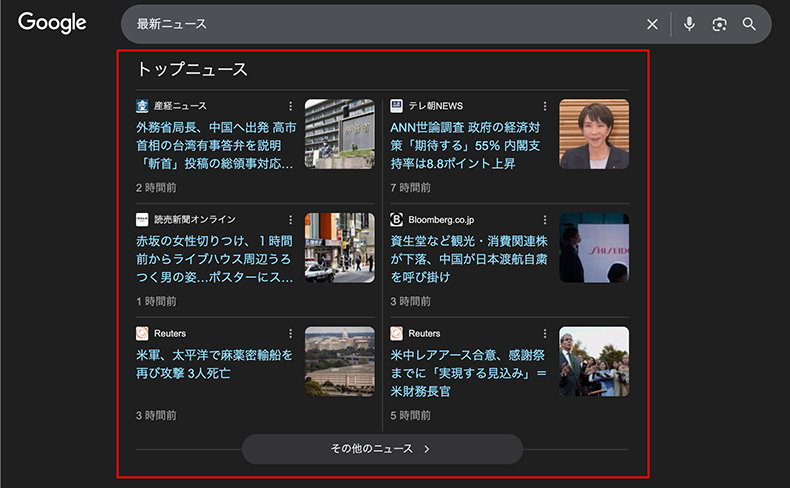Click the chevron arrow in その他のニュース

pos(427,449)
